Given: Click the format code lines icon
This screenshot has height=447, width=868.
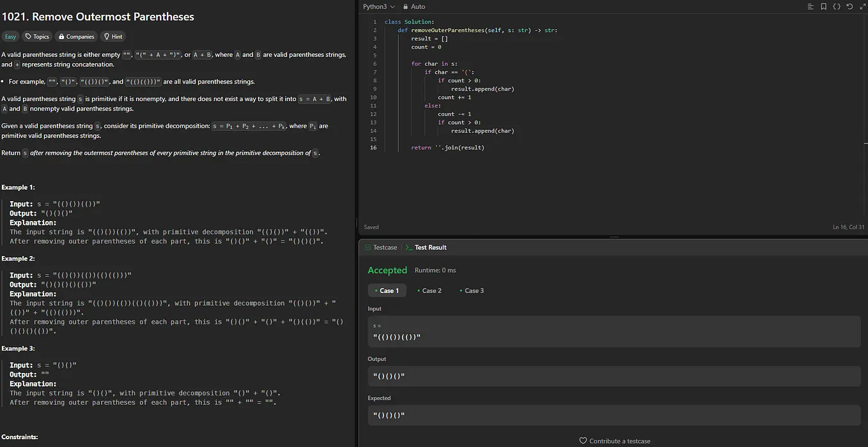Looking at the screenshot, I should click(810, 6).
